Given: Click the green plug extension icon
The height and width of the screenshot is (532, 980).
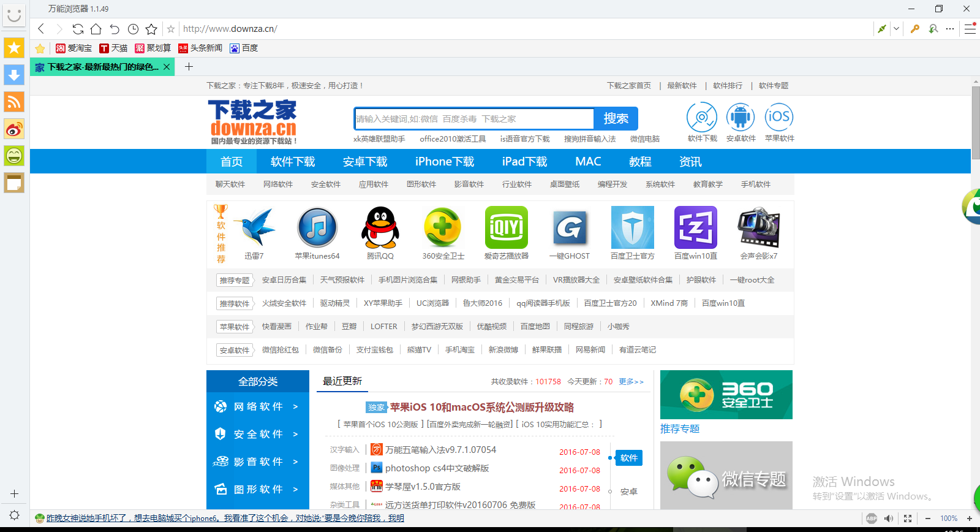Looking at the screenshot, I should point(882,29).
